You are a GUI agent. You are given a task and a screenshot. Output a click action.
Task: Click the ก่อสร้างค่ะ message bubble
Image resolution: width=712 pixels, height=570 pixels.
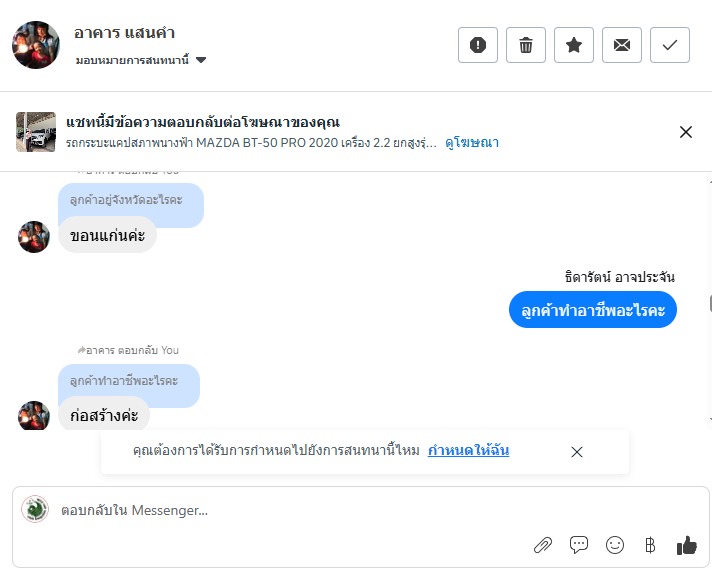(104, 414)
